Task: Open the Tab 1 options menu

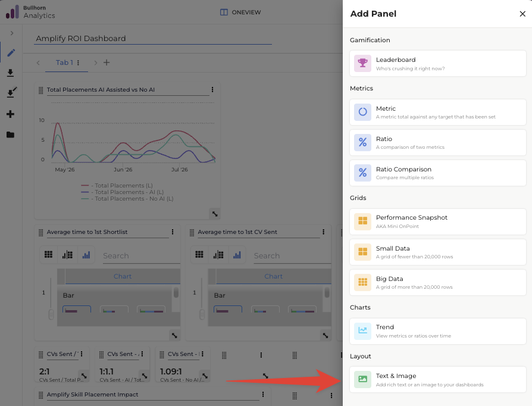Action: pyautogui.click(x=79, y=63)
